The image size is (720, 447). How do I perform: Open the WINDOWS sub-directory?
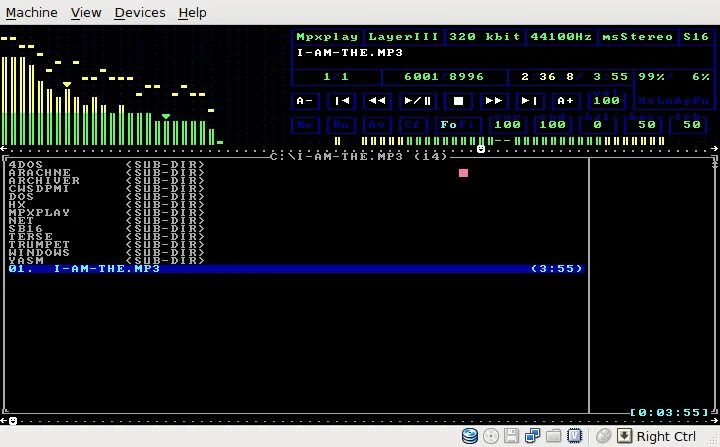tap(107, 253)
